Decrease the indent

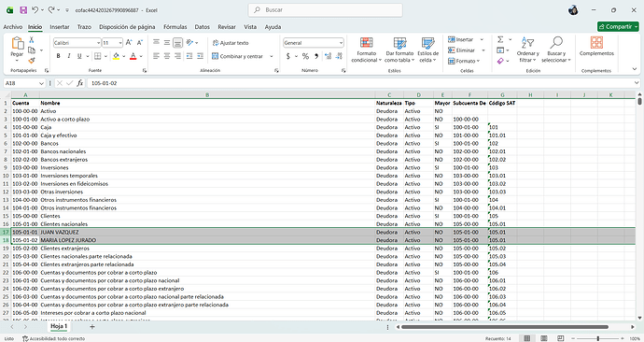(189, 56)
